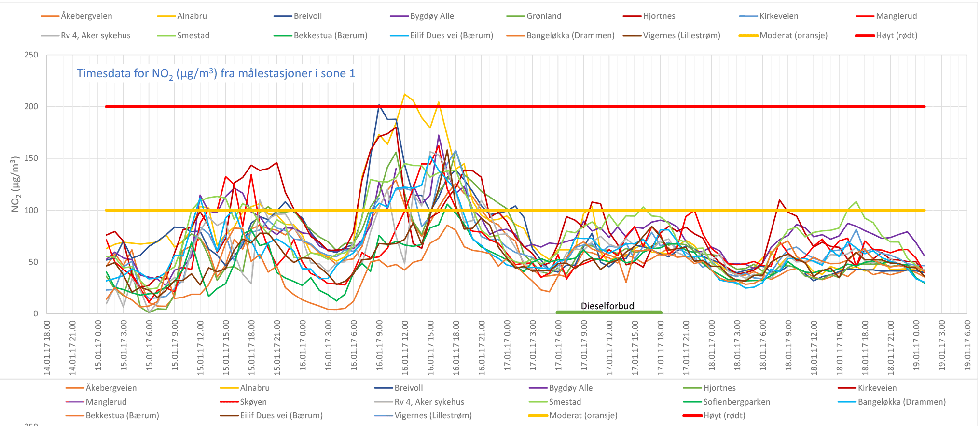This screenshot has height=426, width=980.
Task: Click the x-axis label '17.01.17 6.00'
Action: 559,346
